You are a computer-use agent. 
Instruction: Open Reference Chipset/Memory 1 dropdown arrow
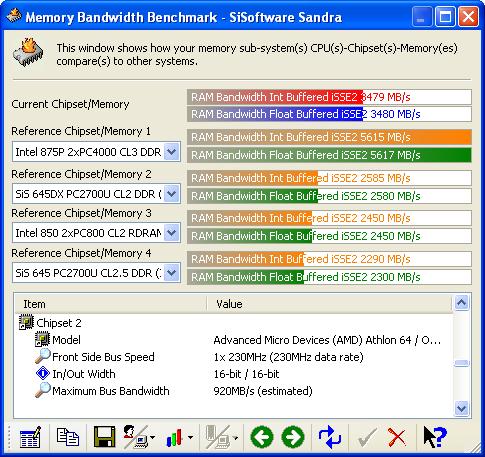click(x=171, y=152)
